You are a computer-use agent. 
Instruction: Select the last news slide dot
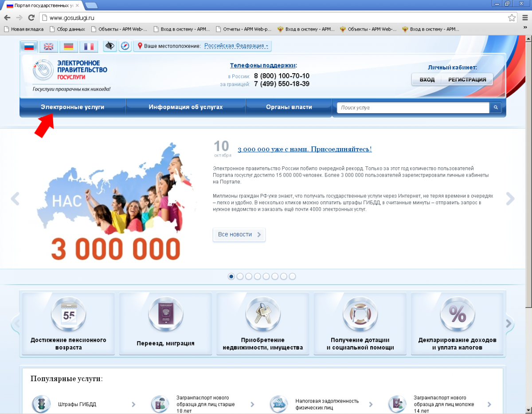(x=292, y=276)
